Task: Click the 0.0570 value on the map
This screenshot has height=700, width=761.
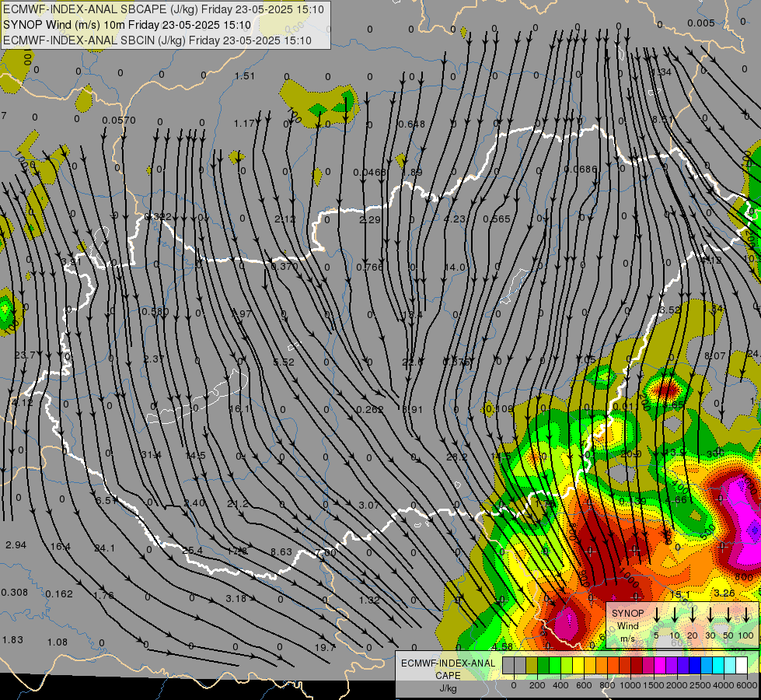Action: pyautogui.click(x=119, y=120)
